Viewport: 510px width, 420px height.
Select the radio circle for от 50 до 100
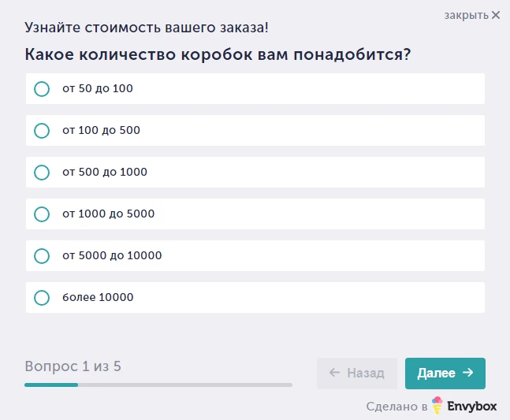(42, 89)
